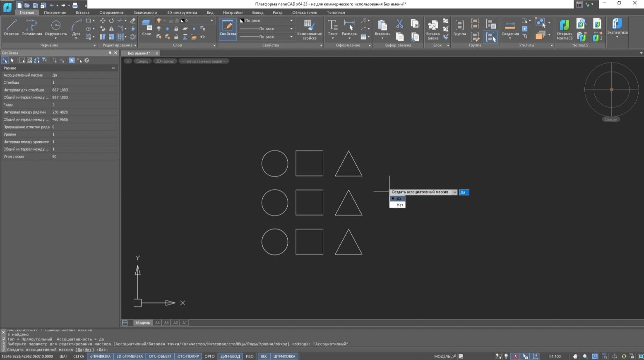Image resolution: width=644 pixels, height=360 pixels.
Task: Toggle ОТС-ОБЪЕКТ tracking
Action: (160, 356)
